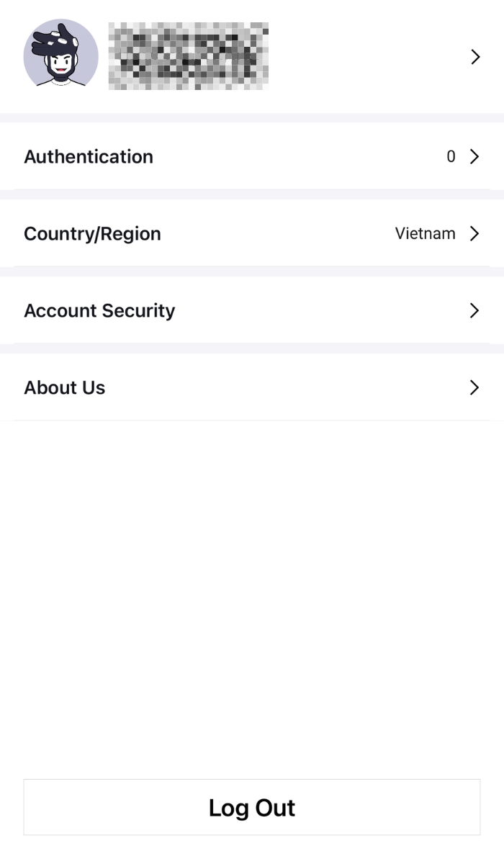This screenshot has height=864, width=504.
Task: Click the Log Out text label
Action: tap(252, 807)
